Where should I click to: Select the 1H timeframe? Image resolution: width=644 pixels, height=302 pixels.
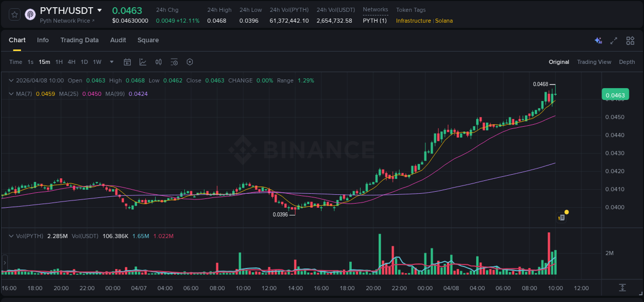click(59, 62)
